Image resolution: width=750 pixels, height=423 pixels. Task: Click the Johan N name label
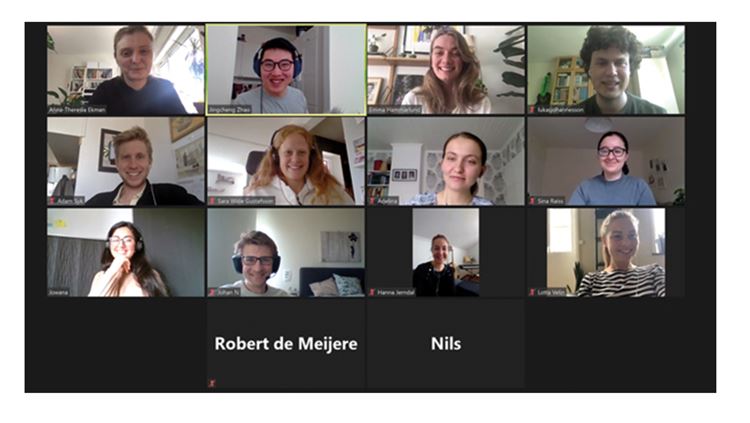coord(228,292)
